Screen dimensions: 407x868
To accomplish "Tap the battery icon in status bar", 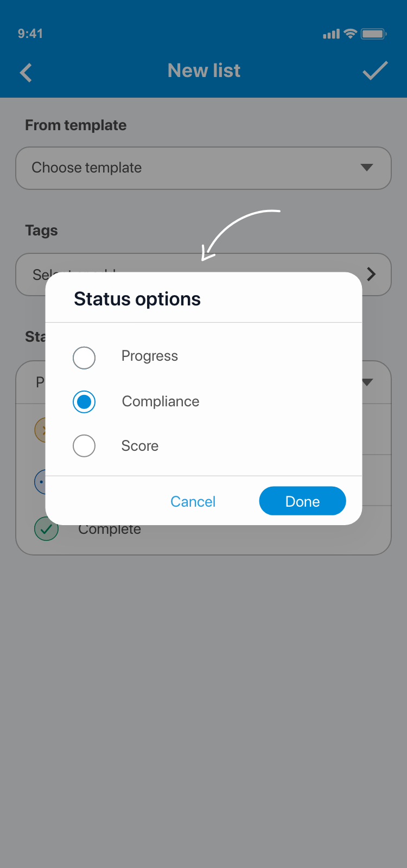I will (373, 34).
